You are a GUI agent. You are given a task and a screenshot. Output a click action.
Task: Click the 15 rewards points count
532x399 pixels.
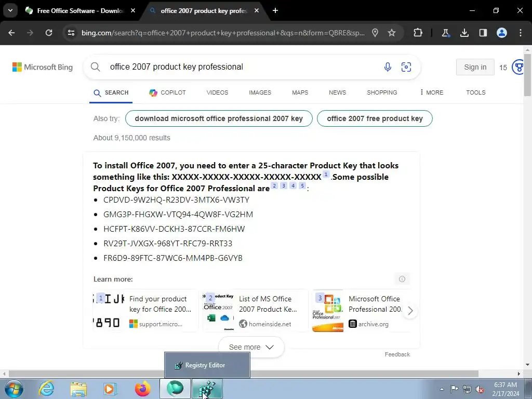tap(503, 68)
